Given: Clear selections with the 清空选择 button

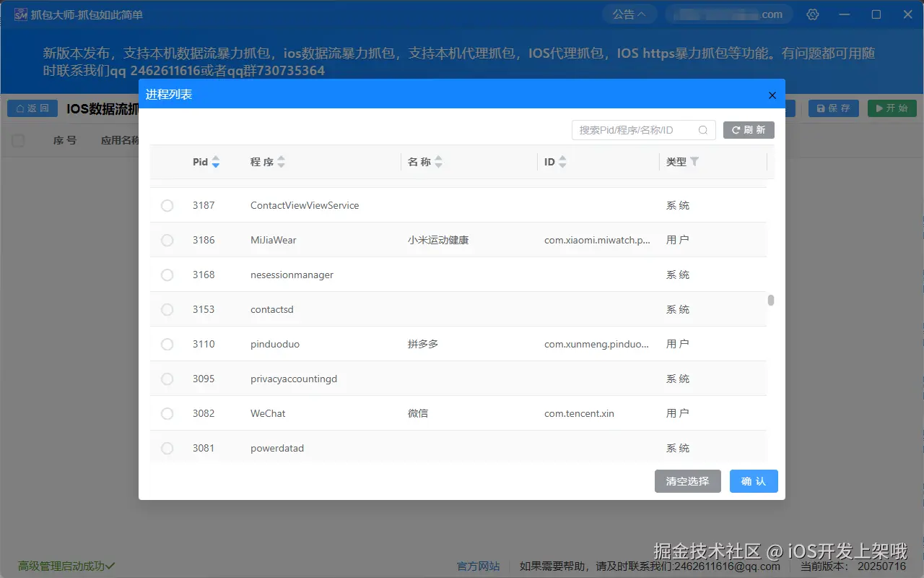Looking at the screenshot, I should 687,480.
